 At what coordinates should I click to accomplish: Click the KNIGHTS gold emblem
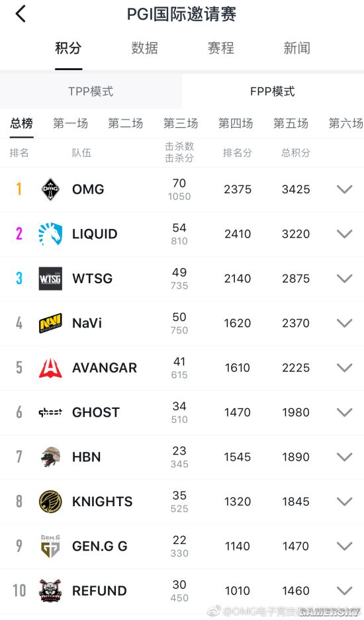pyautogui.click(x=51, y=502)
